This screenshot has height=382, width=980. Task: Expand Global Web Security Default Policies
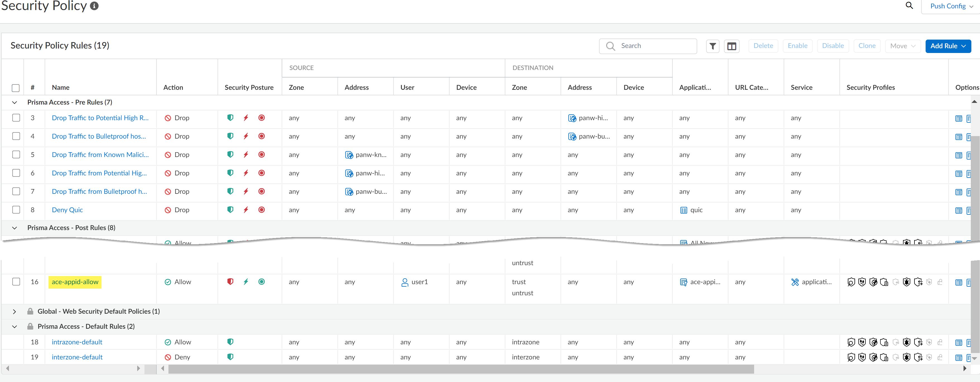[x=15, y=312]
